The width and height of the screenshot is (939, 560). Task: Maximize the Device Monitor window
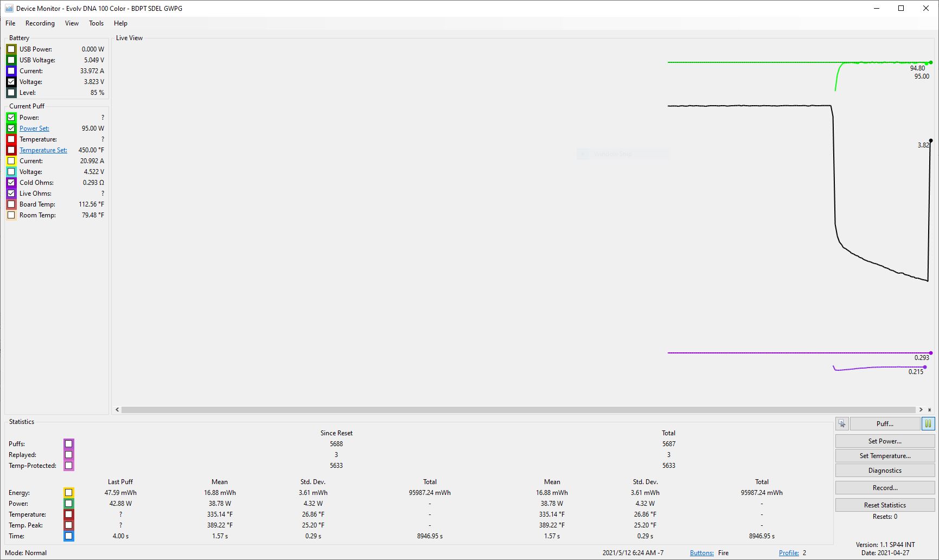click(901, 8)
